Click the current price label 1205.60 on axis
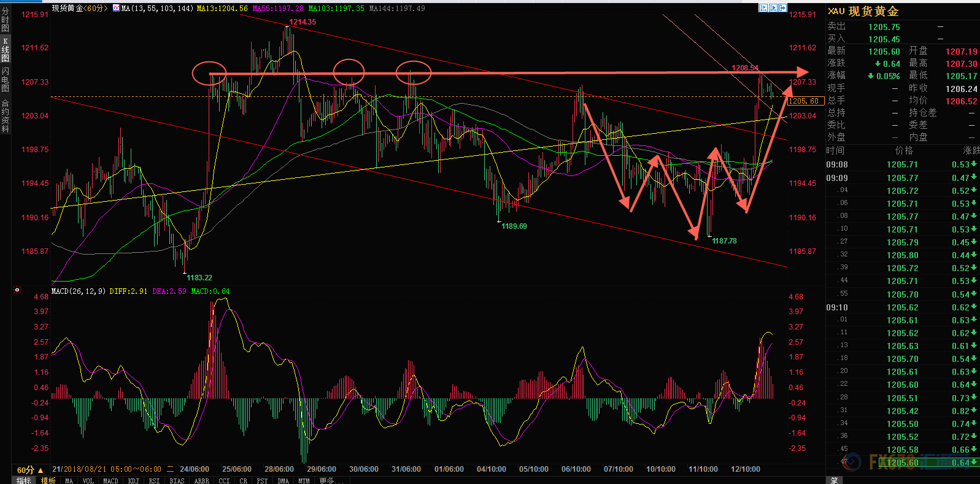This screenshot has width=980, height=484. [804, 101]
